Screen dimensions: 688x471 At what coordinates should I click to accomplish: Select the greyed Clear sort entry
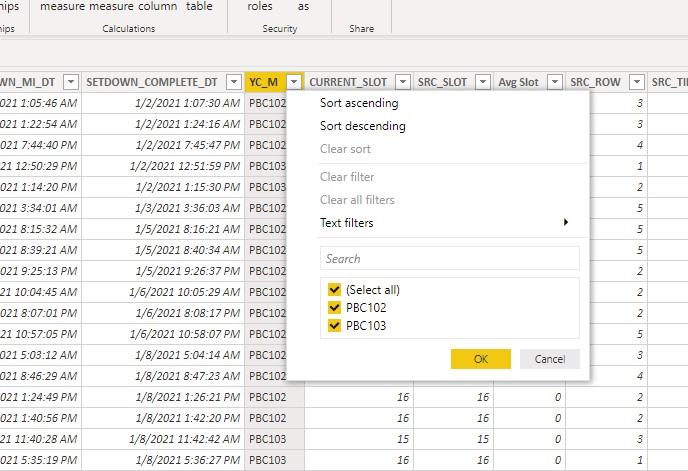point(345,149)
